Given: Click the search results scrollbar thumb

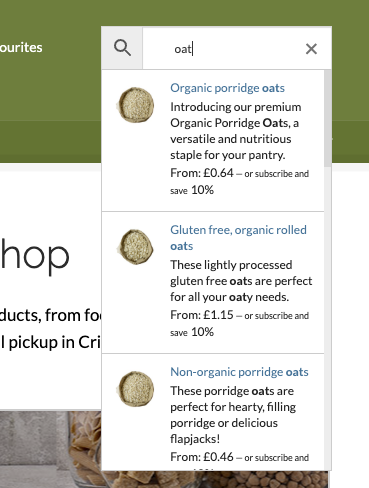Looking at the screenshot, I should coord(328,118).
